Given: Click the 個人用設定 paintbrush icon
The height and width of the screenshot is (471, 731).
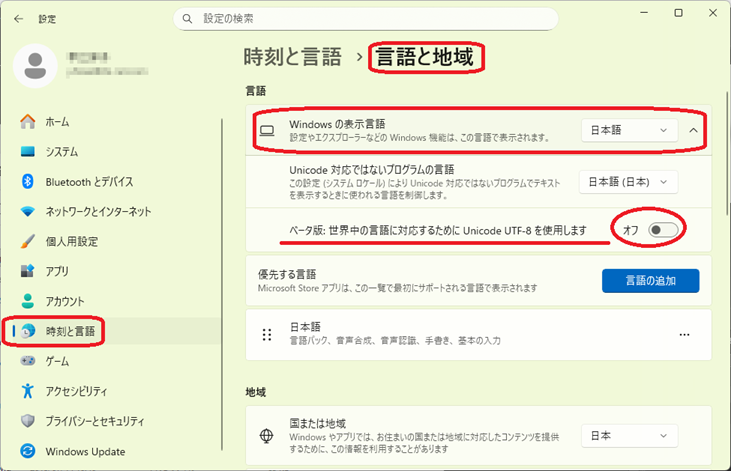Looking at the screenshot, I should click(27, 241).
